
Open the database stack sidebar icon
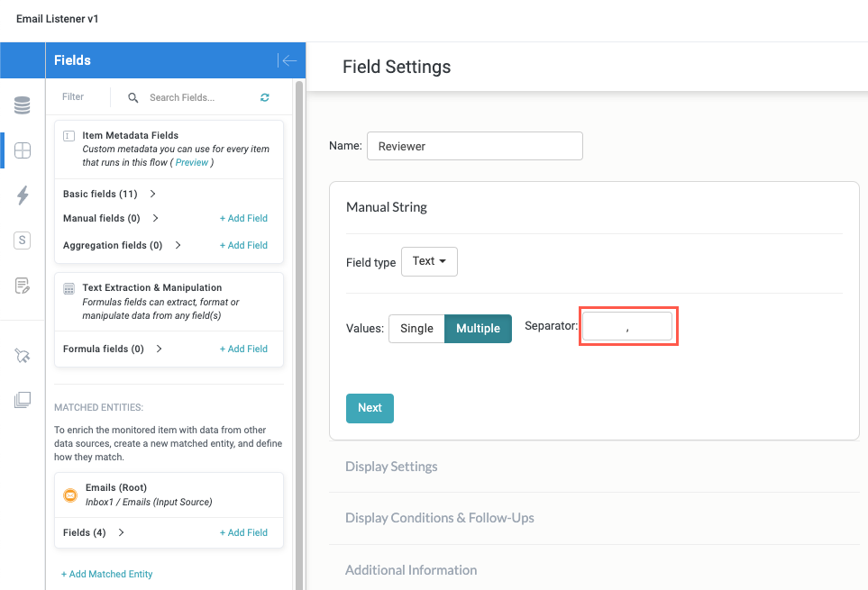23,106
